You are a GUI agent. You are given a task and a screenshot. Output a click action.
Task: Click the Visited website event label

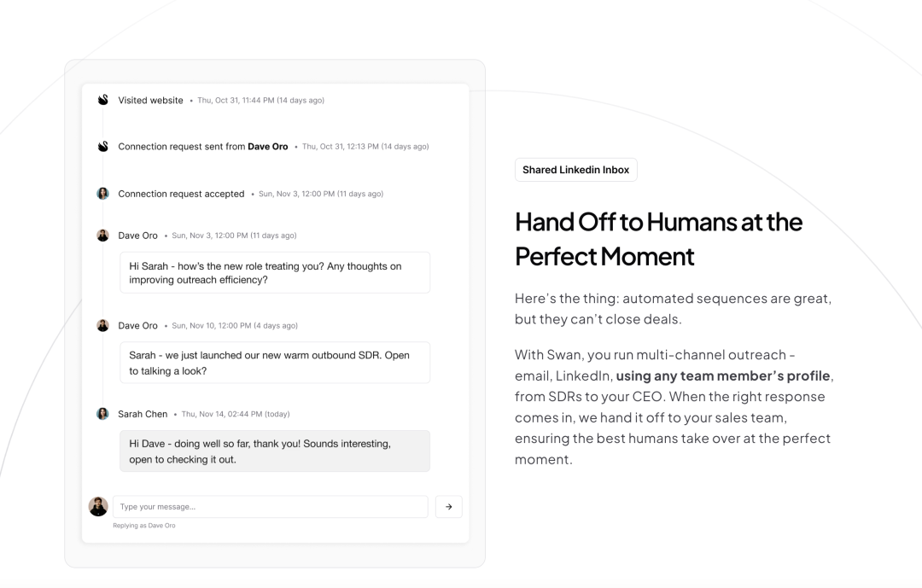click(x=150, y=100)
